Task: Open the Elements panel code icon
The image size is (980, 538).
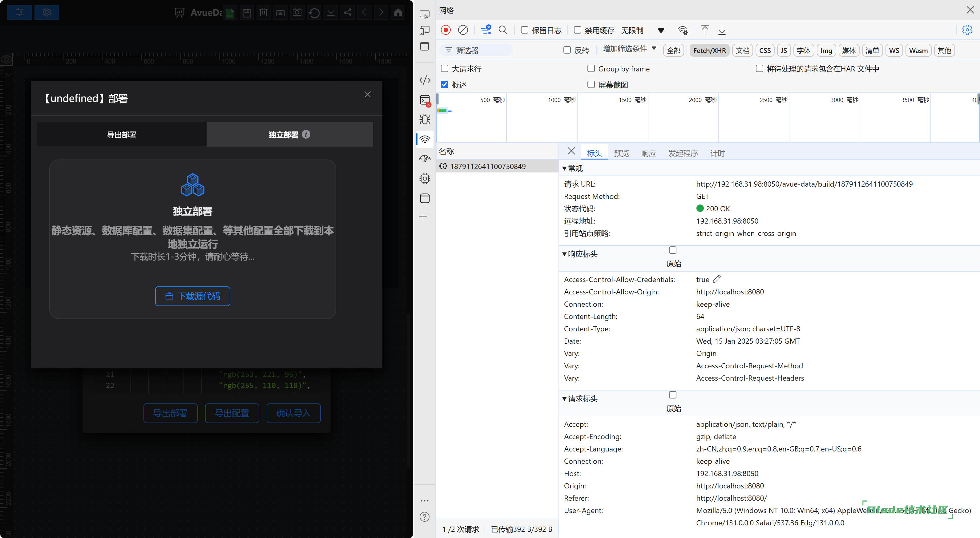Action: coord(425,80)
